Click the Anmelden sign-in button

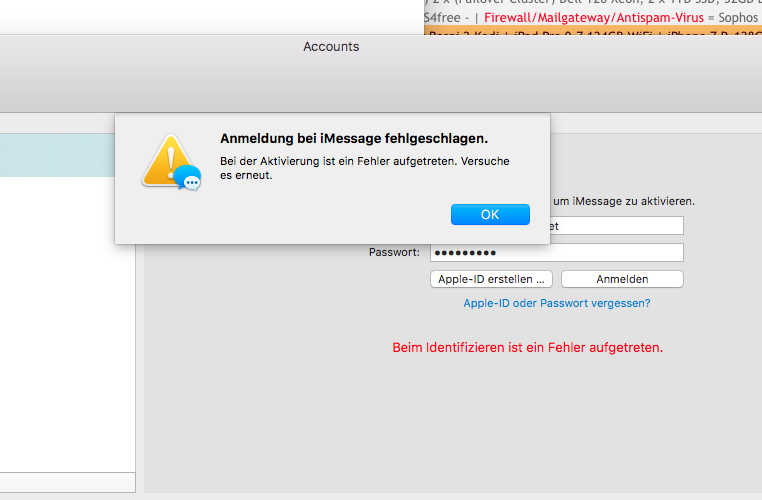pos(622,279)
